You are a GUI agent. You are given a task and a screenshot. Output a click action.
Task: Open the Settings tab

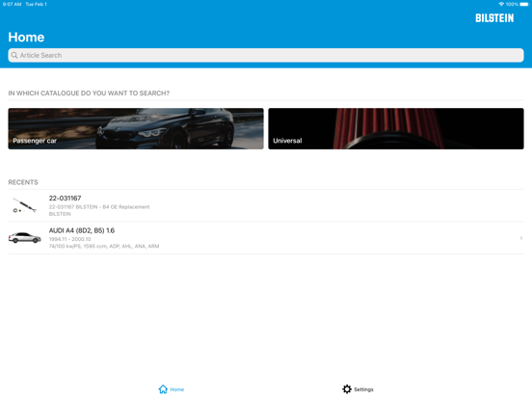coord(358,389)
